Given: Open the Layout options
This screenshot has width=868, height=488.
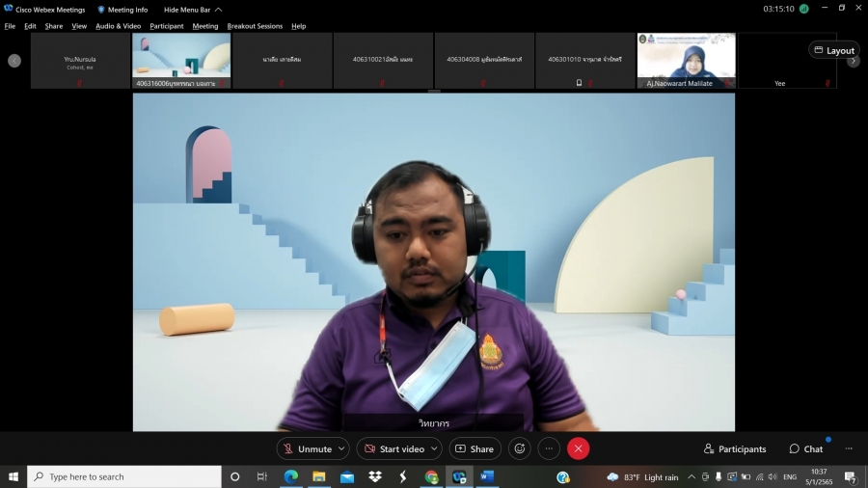Looking at the screenshot, I should 833,50.
